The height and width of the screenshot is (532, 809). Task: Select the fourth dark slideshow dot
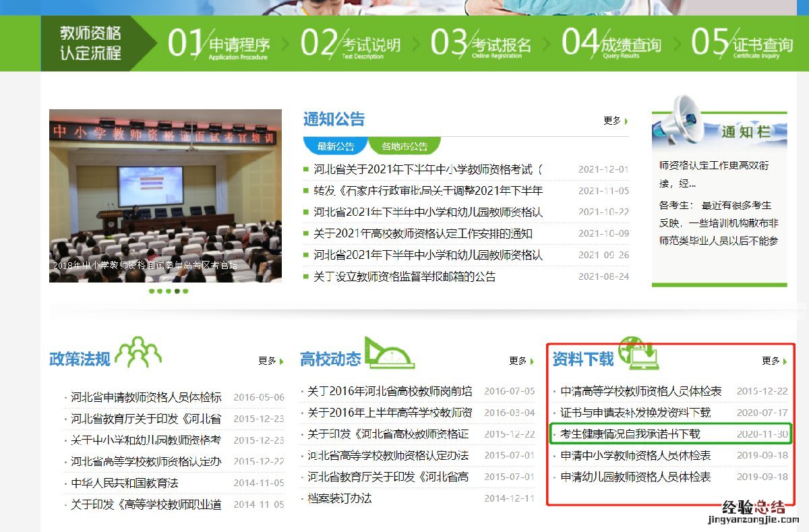point(177,291)
